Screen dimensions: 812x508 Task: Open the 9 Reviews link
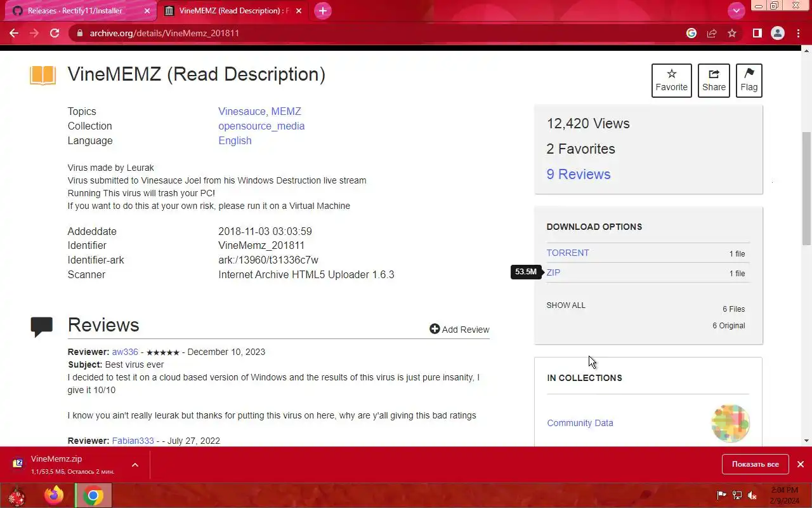[x=579, y=174]
